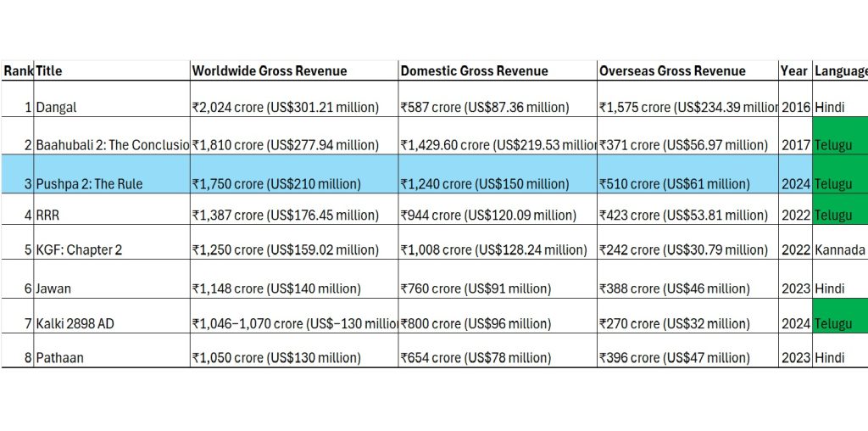
Task: Select year 2022 in the RRR row
Action: coord(795,209)
